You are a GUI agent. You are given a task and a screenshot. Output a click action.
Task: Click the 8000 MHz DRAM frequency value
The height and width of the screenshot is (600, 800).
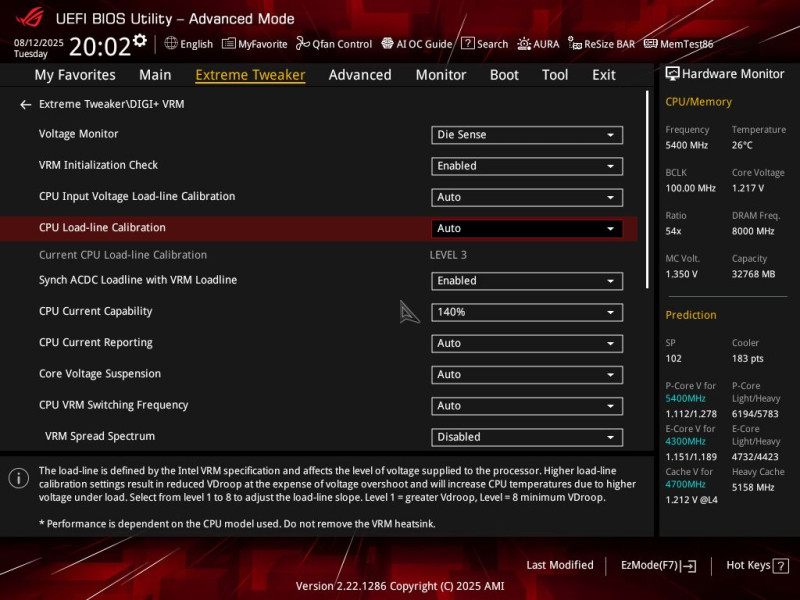tap(753, 231)
